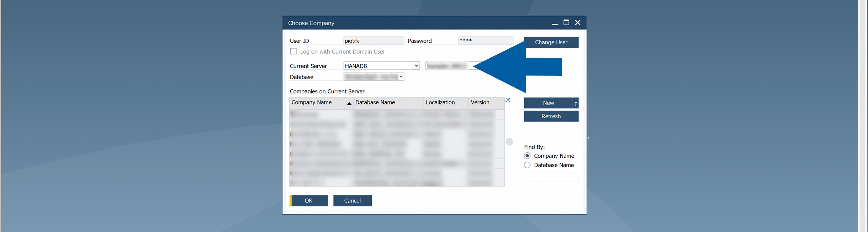This screenshot has height=232, width=868.
Task: Close the Choose Company dialog
Action: (578, 23)
